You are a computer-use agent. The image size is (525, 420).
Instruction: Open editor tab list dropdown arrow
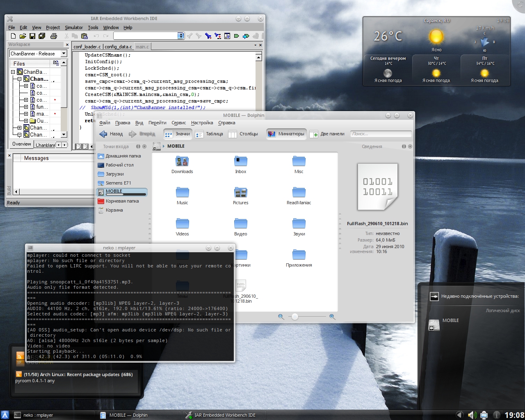pos(255,45)
